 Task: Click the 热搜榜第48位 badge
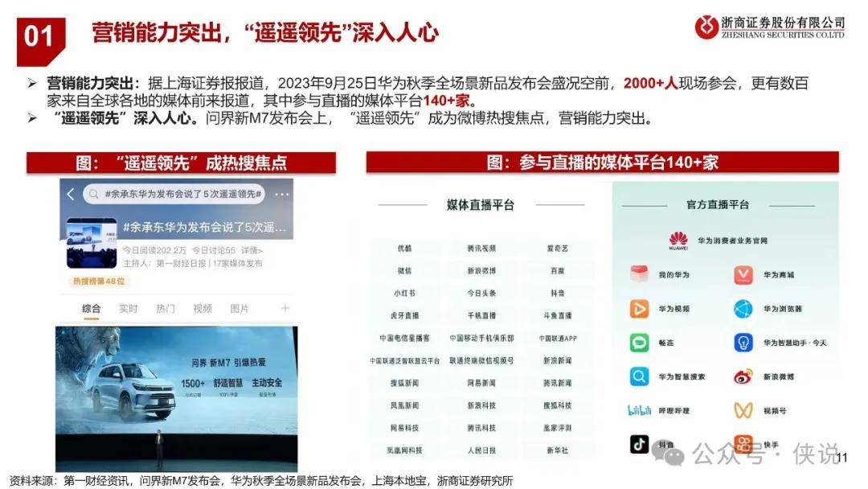pos(99,281)
